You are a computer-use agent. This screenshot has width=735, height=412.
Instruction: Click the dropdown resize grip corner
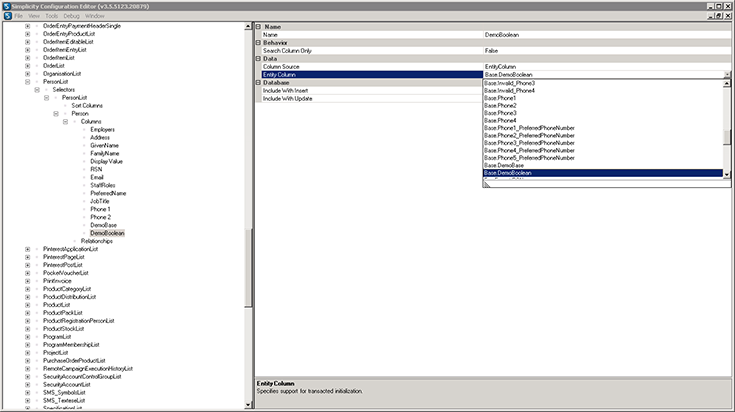pyautogui.click(x=487, y=184)
